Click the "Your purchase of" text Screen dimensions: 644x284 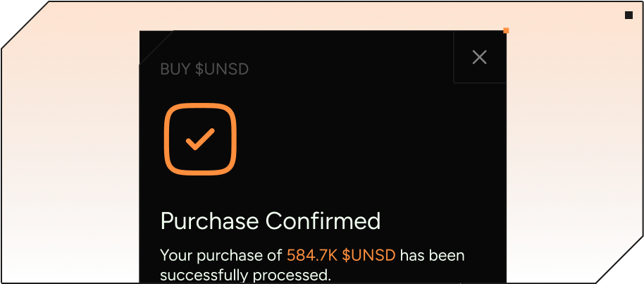pos(221,254)
